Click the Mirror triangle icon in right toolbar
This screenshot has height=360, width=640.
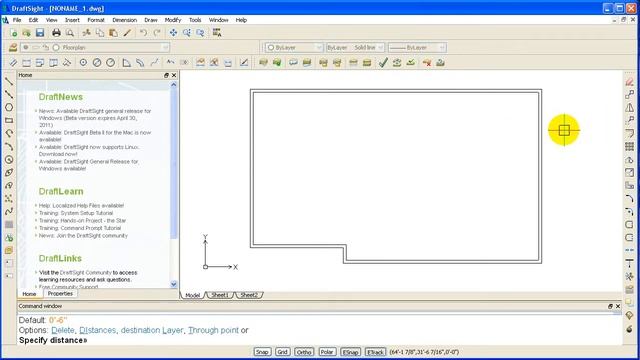click(x=629, y=108)
